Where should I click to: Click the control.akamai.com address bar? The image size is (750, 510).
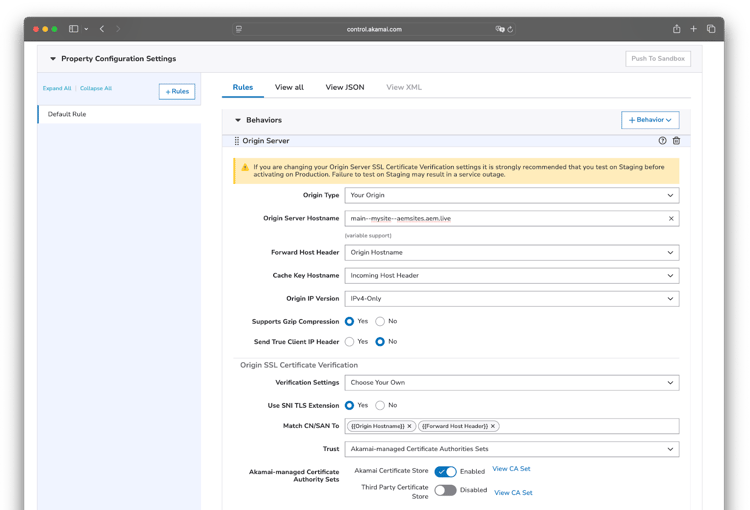[374, 29]
